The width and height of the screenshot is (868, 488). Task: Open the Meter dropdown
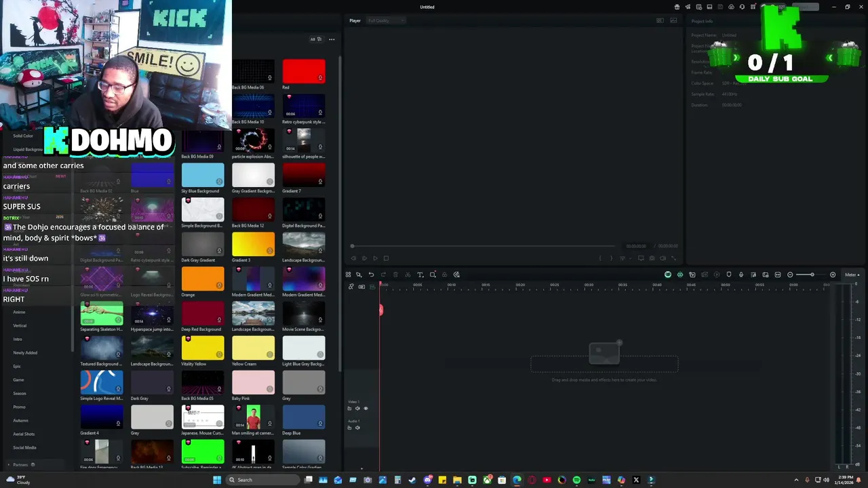click(x=852, y=274)
